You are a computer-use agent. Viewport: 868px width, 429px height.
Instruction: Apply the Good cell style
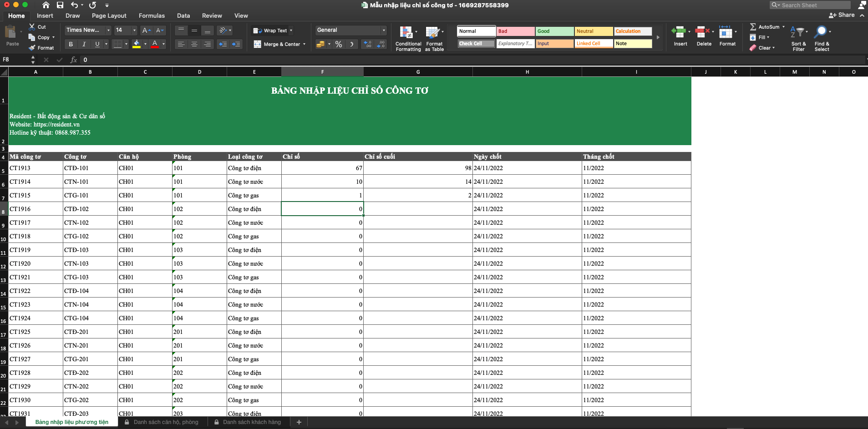tap(554, 31)
